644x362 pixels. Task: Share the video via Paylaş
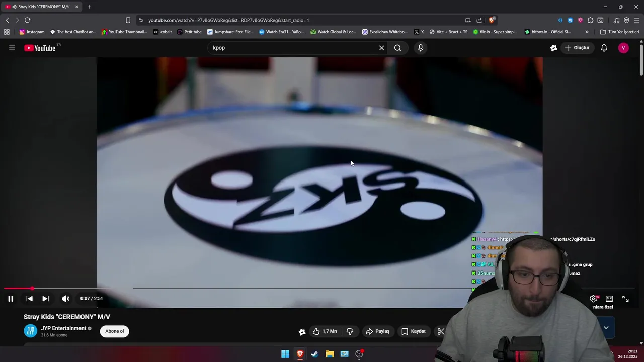pos(378,331)
